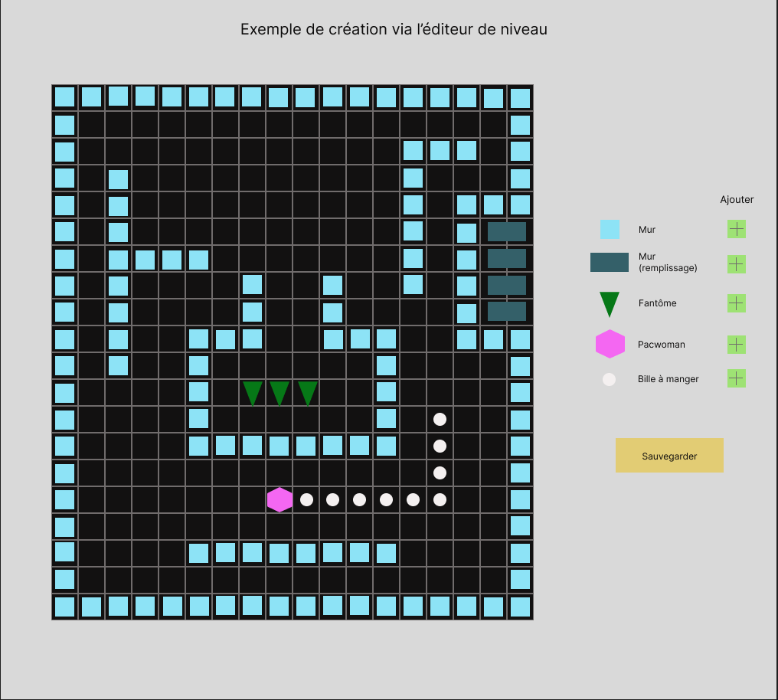Click the "Mur (remplissage)" label
Viewport: 778px width, 700px height.
[x=668, y=262]
